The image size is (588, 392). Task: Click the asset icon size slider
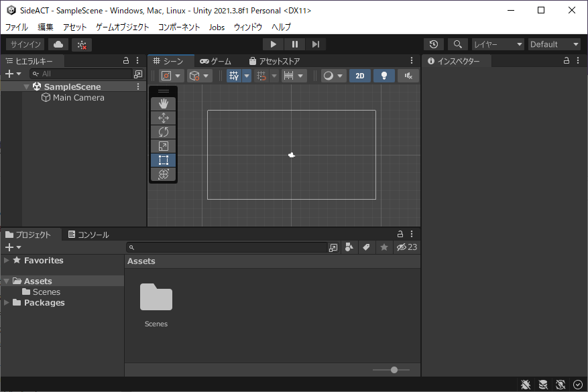point(391,370)
